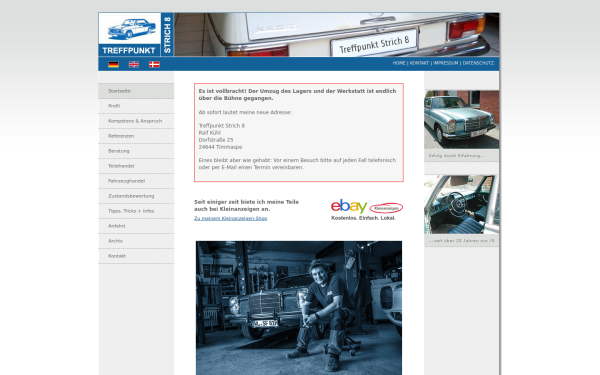Navigate to Teilehandel section
Image resolution: width=600 pixels, height=375 pixels.
click(136, 166)
